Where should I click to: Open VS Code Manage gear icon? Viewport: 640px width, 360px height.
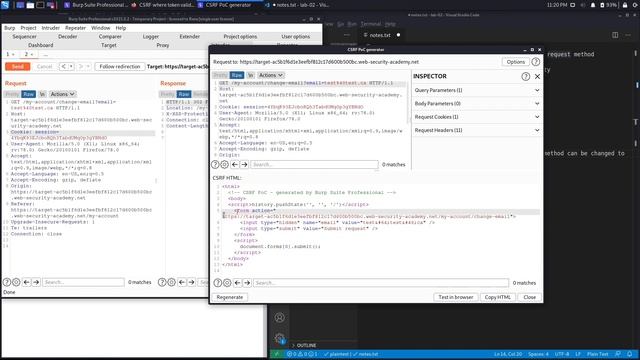tap(280, 338)
